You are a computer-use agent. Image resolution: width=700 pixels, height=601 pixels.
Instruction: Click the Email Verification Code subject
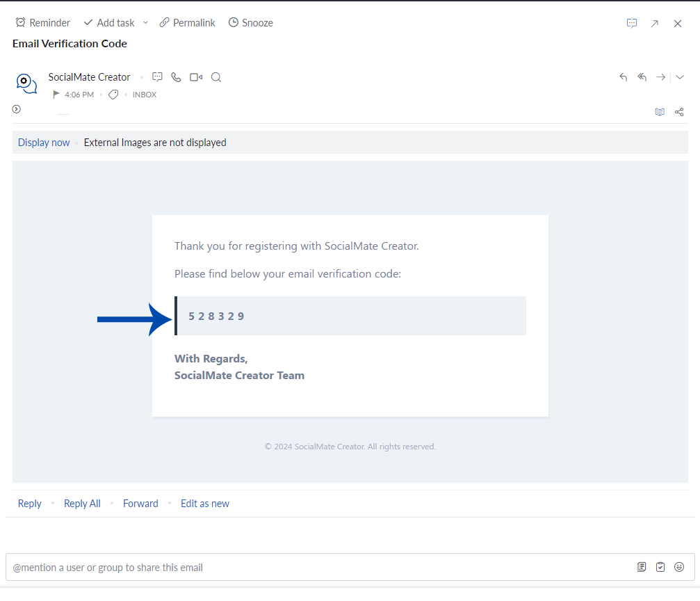70,44
